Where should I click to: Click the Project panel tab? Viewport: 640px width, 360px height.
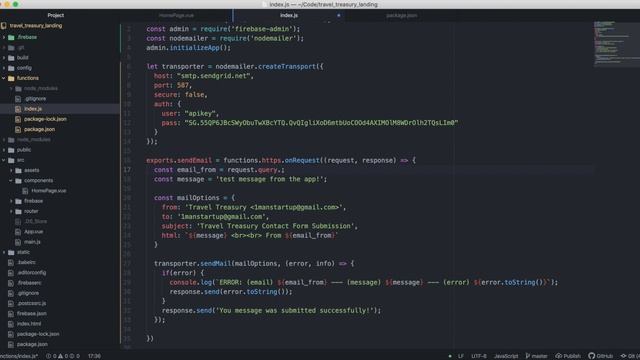point(56,15)
